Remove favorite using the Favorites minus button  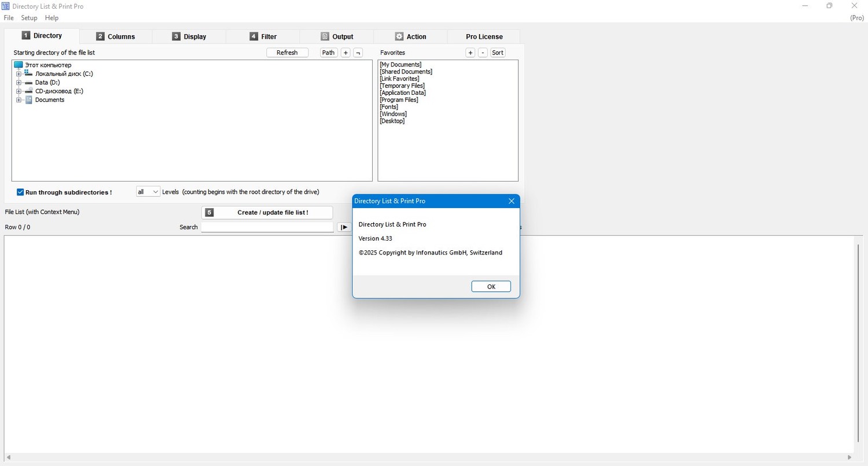[483, 53]
